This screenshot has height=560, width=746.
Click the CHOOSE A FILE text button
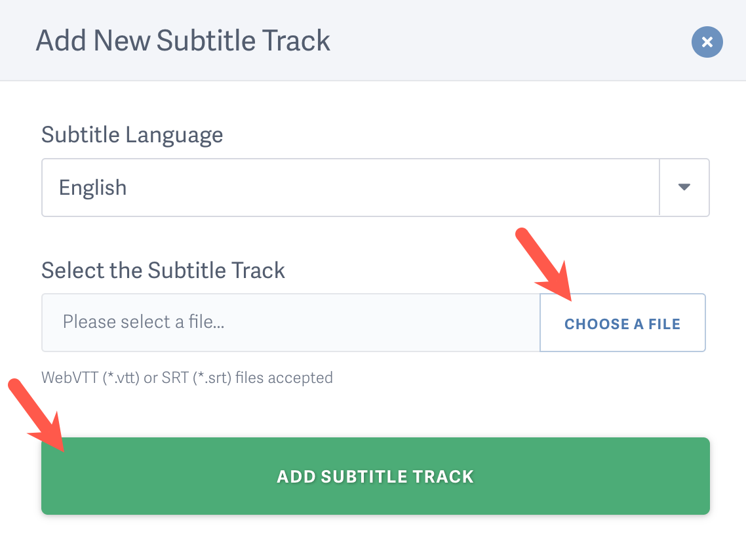pos(622,323)
